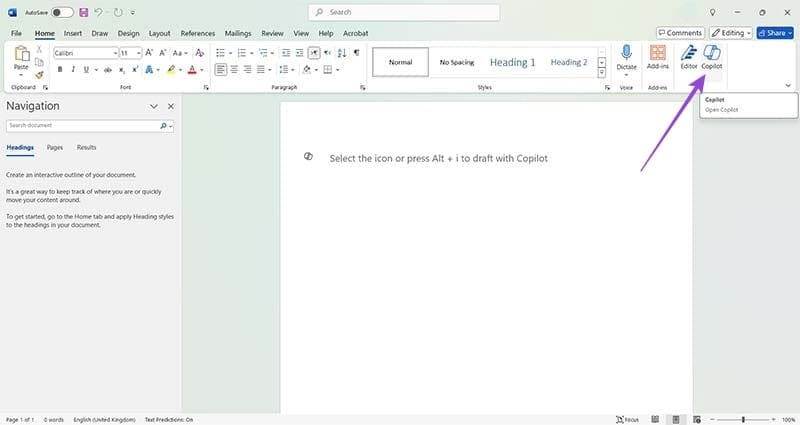Sort paragraphs alphabetically
The height and width of the screenshot is (425, 800).
[342, 53]
